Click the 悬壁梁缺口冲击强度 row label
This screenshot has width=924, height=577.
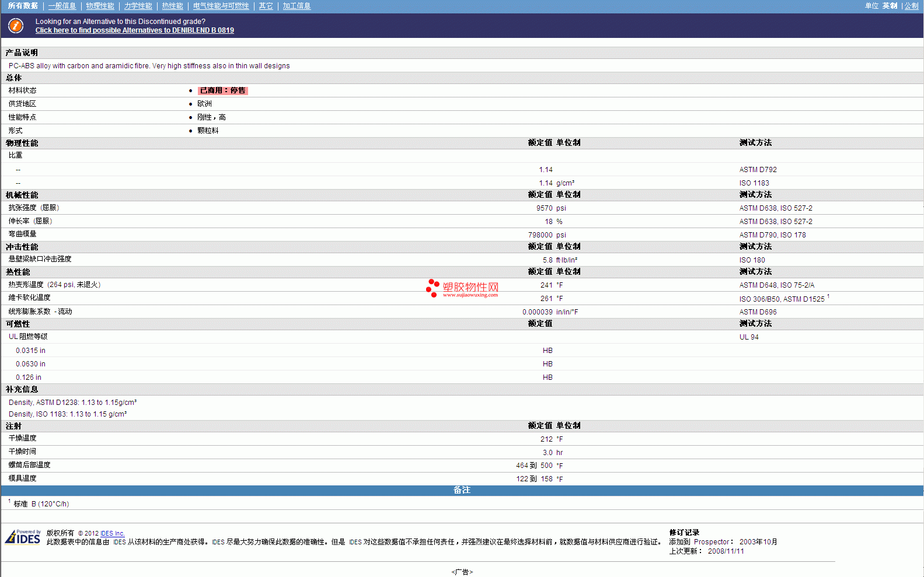pos(40,259)
